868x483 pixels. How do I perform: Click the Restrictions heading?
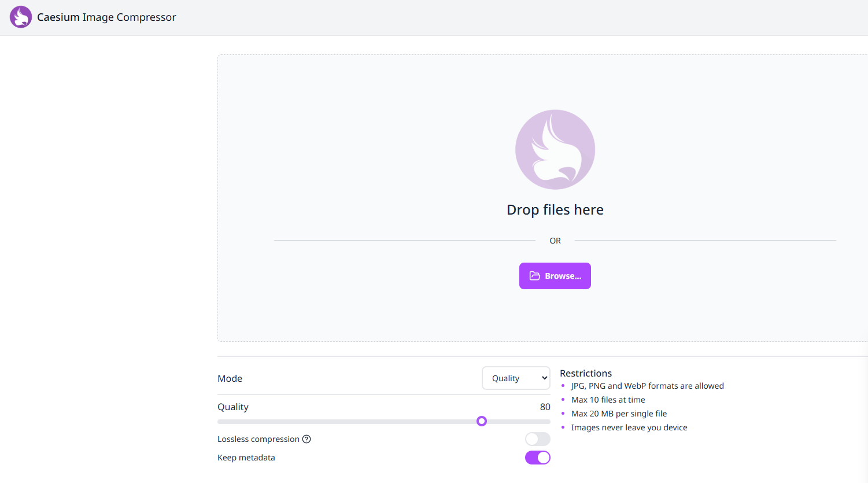(586, 373)
